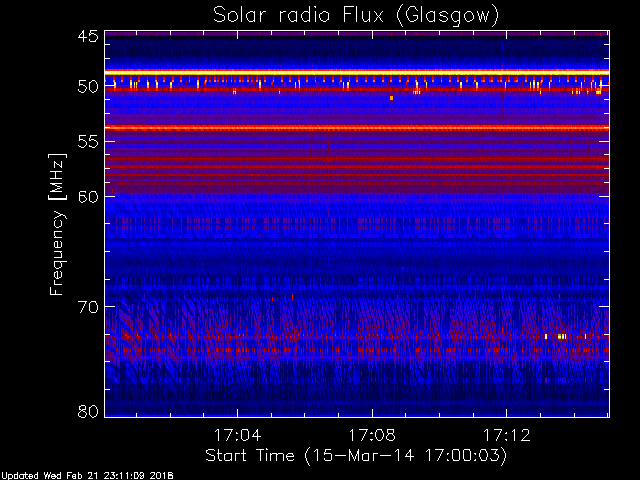Viewport: 640px width, 480px height.
Task: Click the 17:12 time axis label
Action: [x=507, y=436]
